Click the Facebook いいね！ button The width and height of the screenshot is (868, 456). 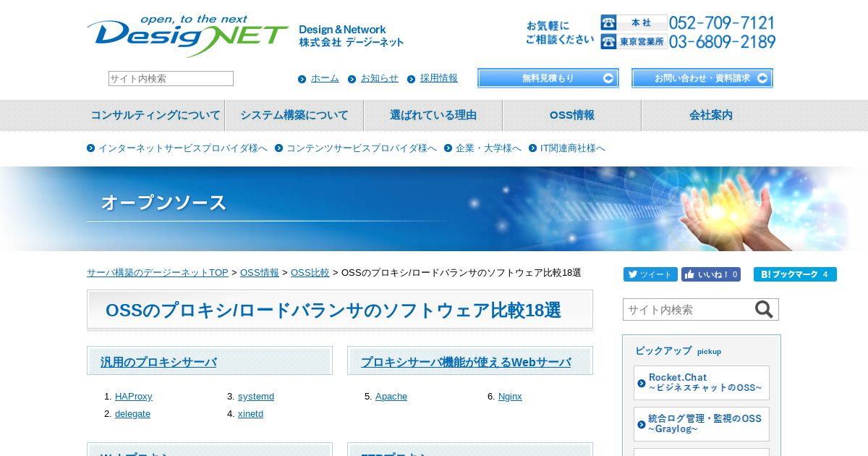pyautogui.click(x=710, y=274)
